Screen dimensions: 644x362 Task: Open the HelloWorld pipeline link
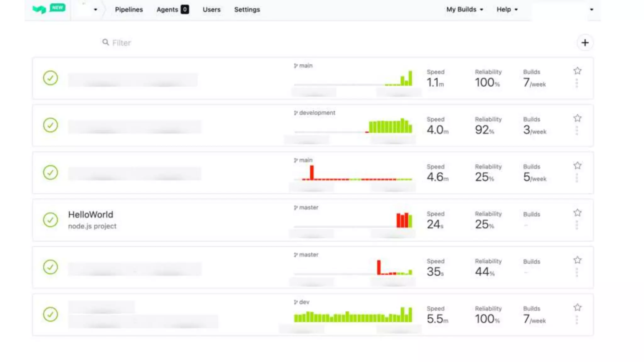[91, 215]
